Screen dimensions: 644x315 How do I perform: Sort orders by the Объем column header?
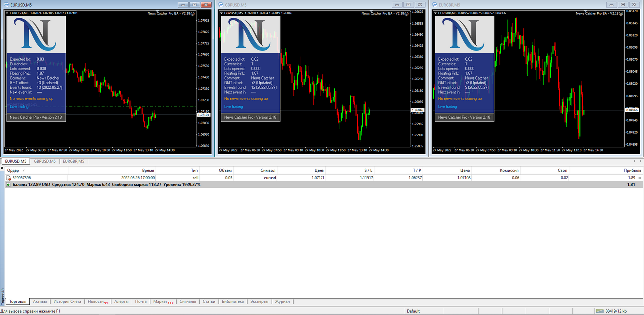[216, 170]
